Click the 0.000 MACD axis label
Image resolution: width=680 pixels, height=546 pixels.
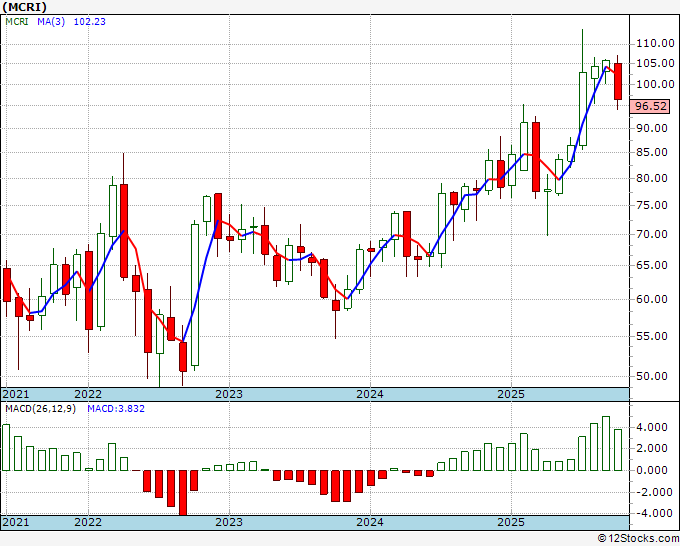click(651, 470)
